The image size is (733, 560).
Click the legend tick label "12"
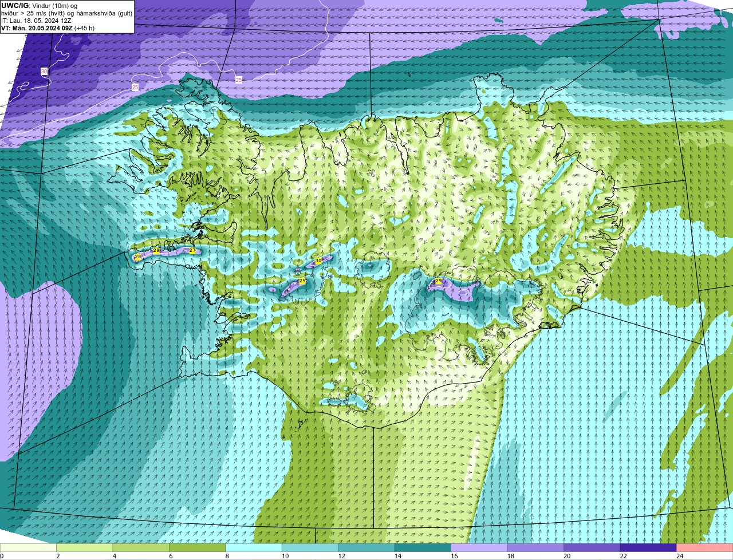pyautogui.click(x=342, y=556)
